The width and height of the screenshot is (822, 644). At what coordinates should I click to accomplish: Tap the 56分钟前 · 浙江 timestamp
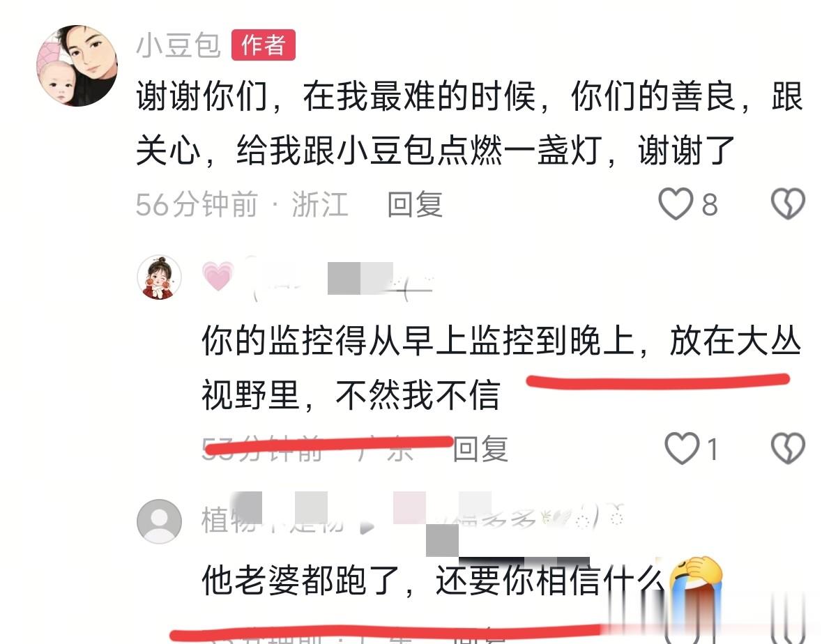(x=242, y=204)
